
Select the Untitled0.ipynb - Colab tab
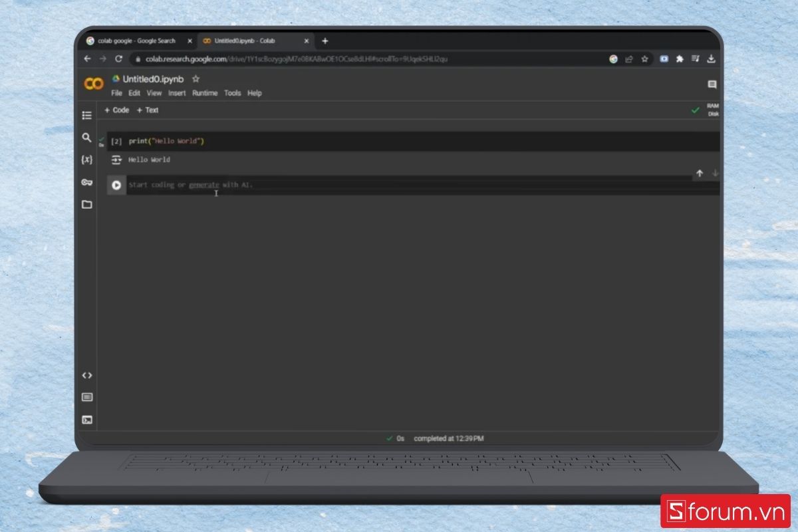[x=256, y=41]
